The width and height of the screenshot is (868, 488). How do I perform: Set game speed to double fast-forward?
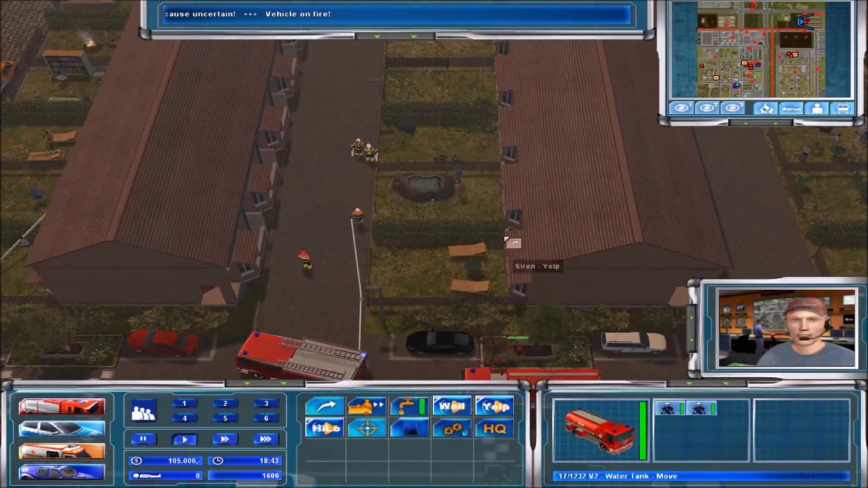coord(225,439)
